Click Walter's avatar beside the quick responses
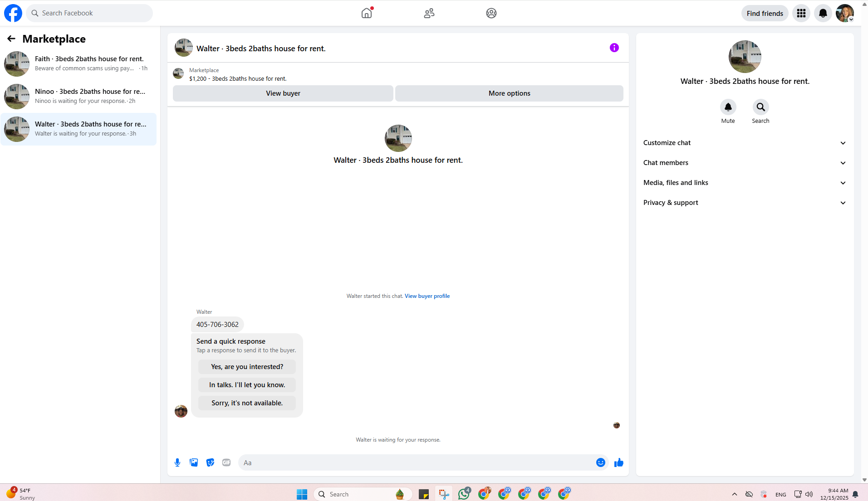Screen dimensions: 868x501 point(181,411)
